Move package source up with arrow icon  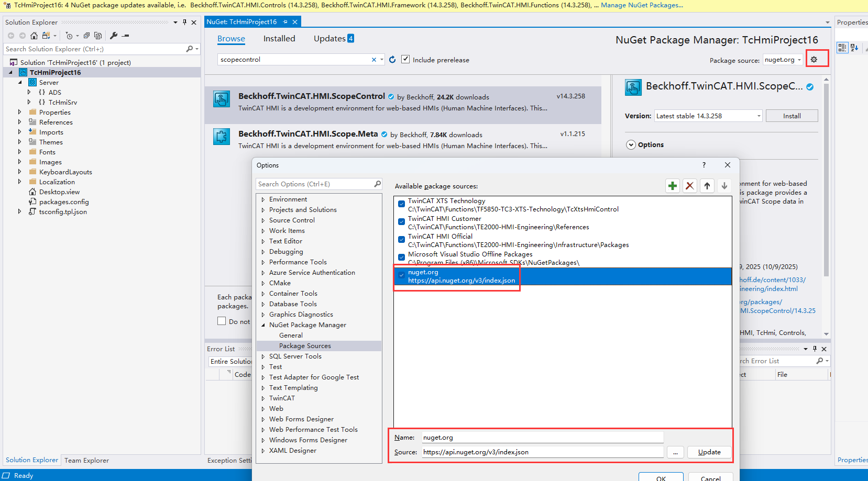(x=707, y=186)
